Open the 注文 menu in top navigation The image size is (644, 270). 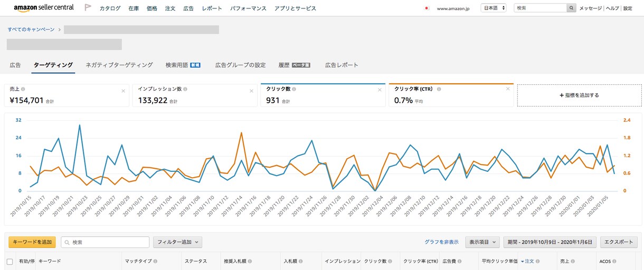pos(170,8)
